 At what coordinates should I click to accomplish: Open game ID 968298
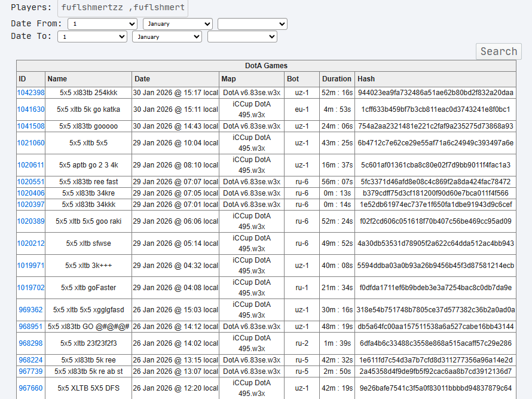coord(30,343)
